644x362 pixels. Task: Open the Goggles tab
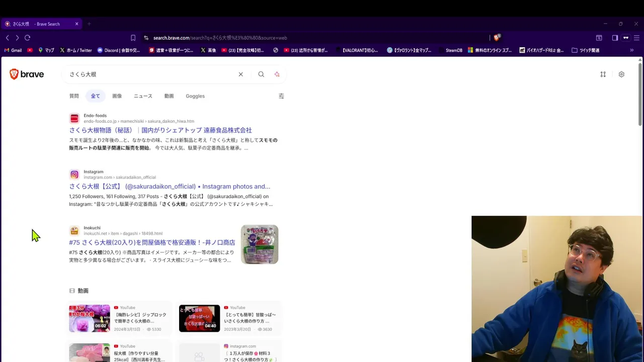click(195, 96)
